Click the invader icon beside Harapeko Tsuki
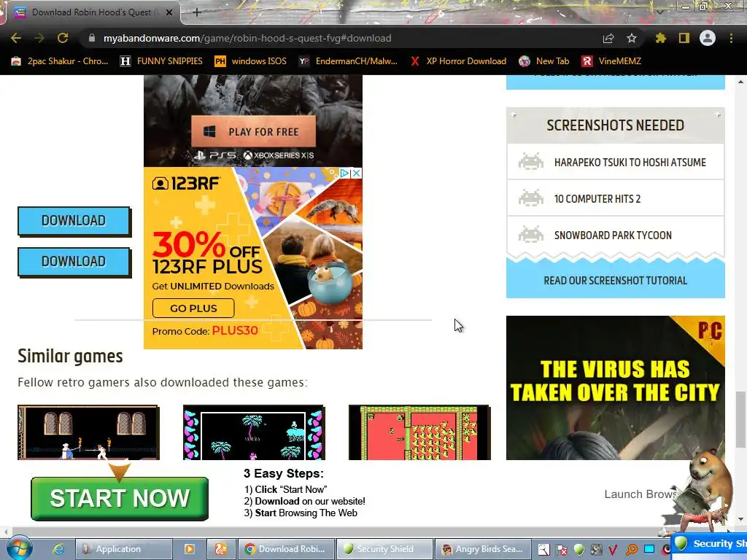747x560 pixels. pos(531,161)
